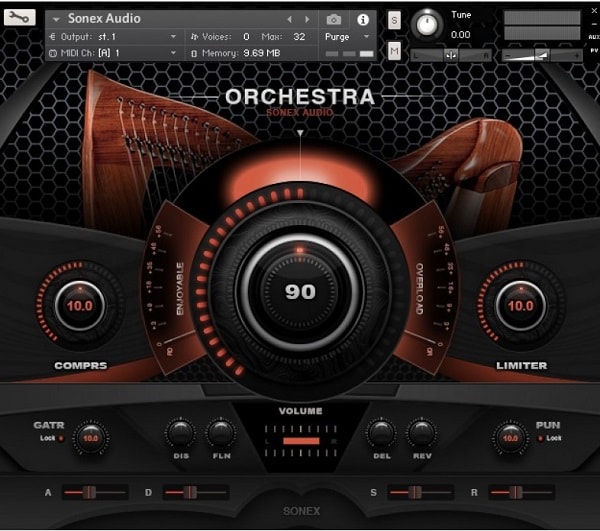Toggle the PUN Lock switch
The height and width of the screenshot is (531, 600).
[540, 438]
